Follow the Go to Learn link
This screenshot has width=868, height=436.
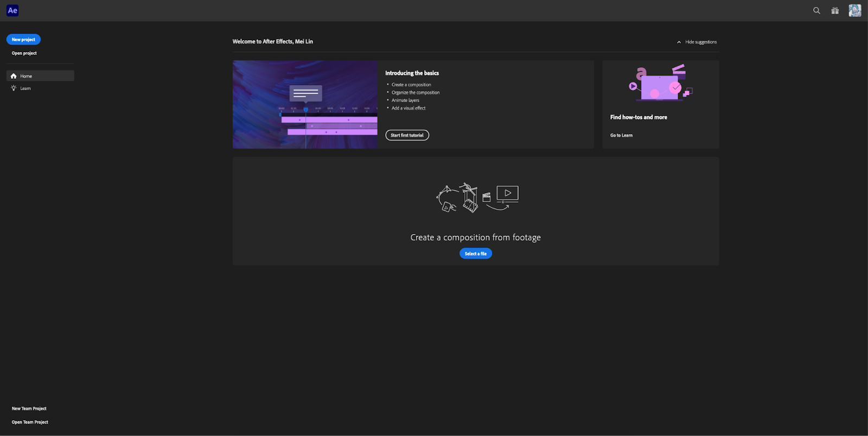click(x=621, y=135)
